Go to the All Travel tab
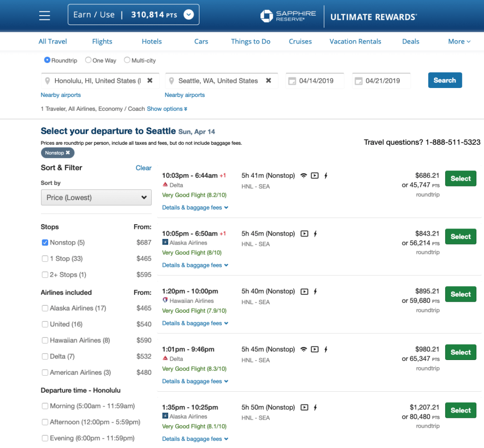The height and width of the screenshot is (448, 484). pos(52,42)
